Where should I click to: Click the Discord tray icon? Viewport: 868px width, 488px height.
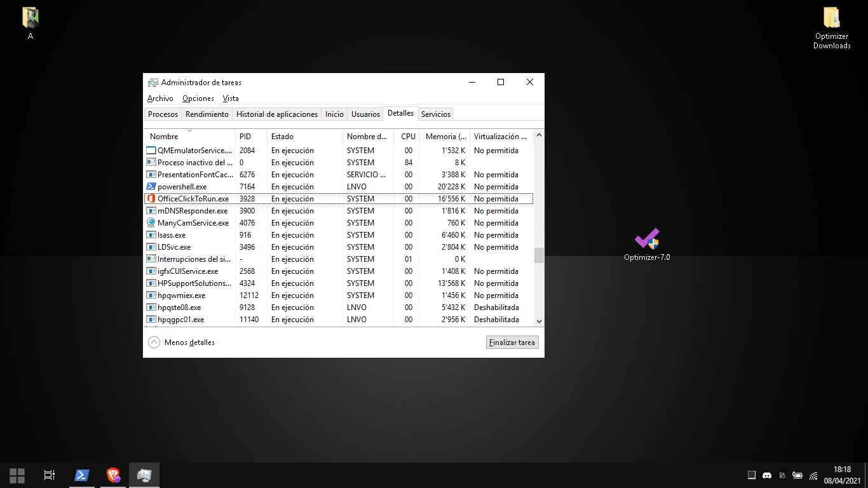click(x=767, y=475)
